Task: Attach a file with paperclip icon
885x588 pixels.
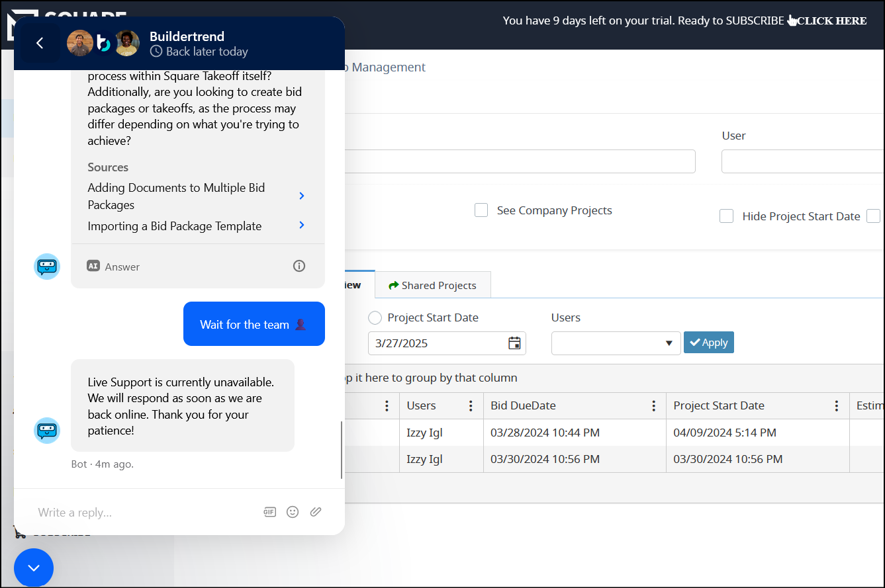Action: click(x=316, y=512)
